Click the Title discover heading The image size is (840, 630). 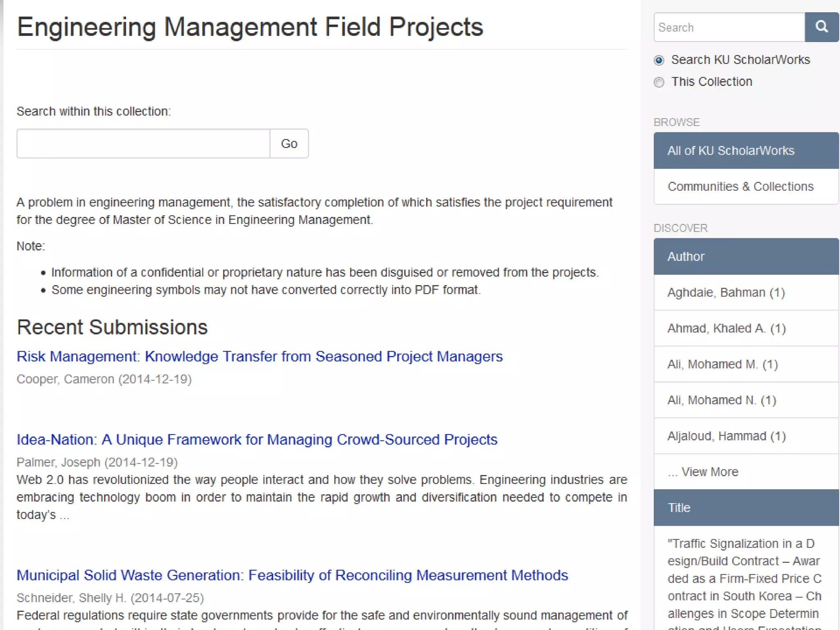coord(679,508)
